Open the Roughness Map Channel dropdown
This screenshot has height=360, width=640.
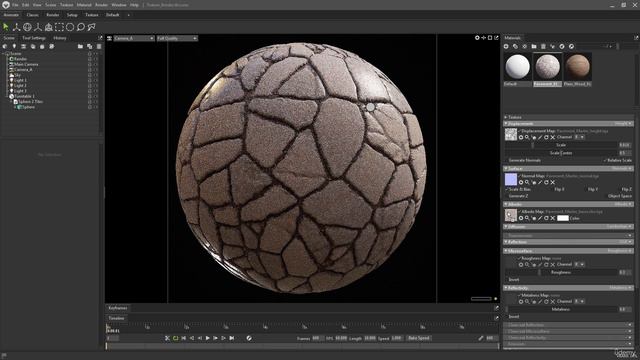(580, 264)
